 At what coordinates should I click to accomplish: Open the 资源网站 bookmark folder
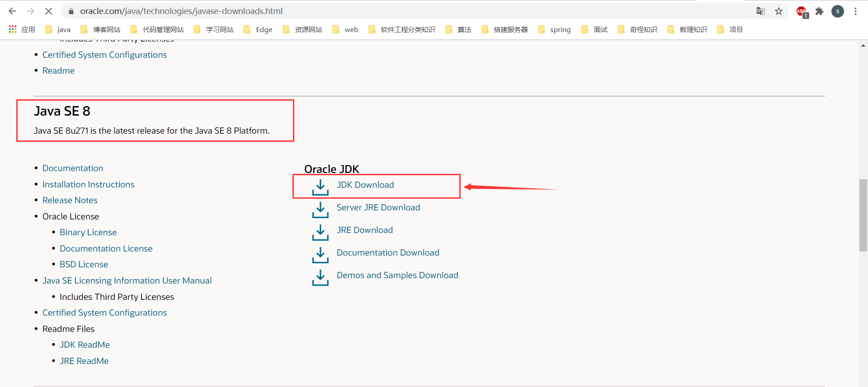tap(302, 29)
